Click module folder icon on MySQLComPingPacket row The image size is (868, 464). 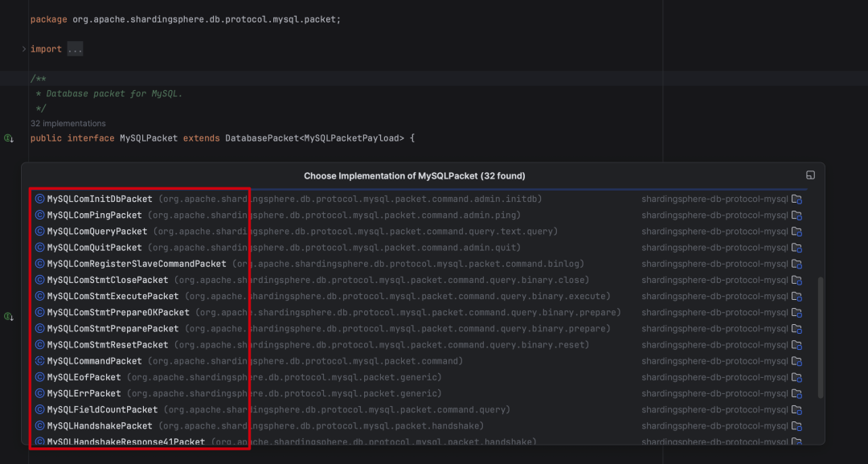pyautogui.click(x=796, y=215)
